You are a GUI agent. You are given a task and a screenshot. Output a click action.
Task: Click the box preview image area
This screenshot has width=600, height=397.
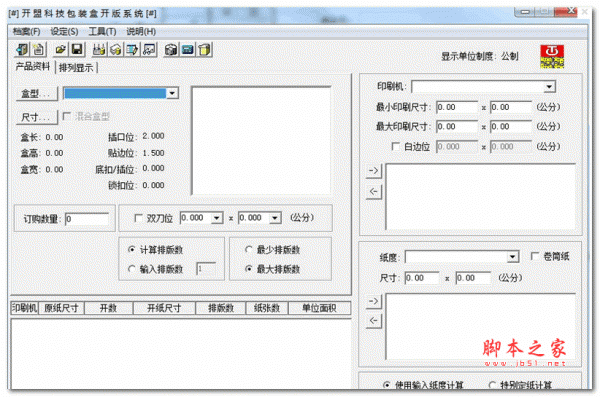[261, 141]
